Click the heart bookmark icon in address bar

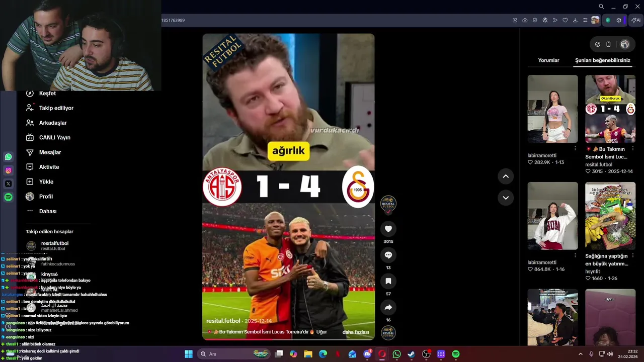tap(565, 20)
